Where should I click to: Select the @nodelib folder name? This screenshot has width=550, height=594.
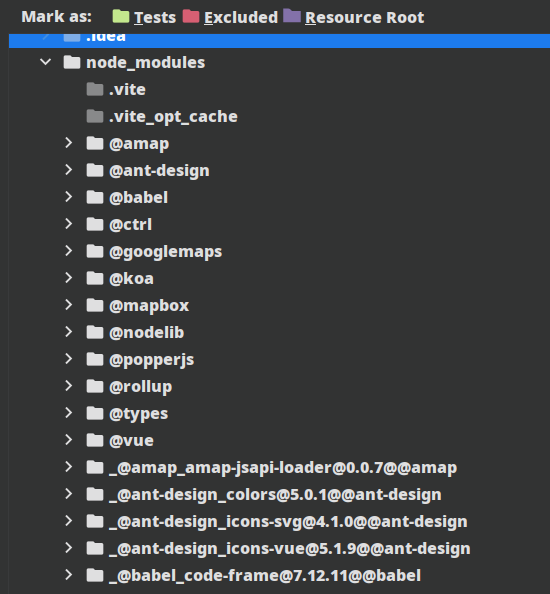[146, 332]
